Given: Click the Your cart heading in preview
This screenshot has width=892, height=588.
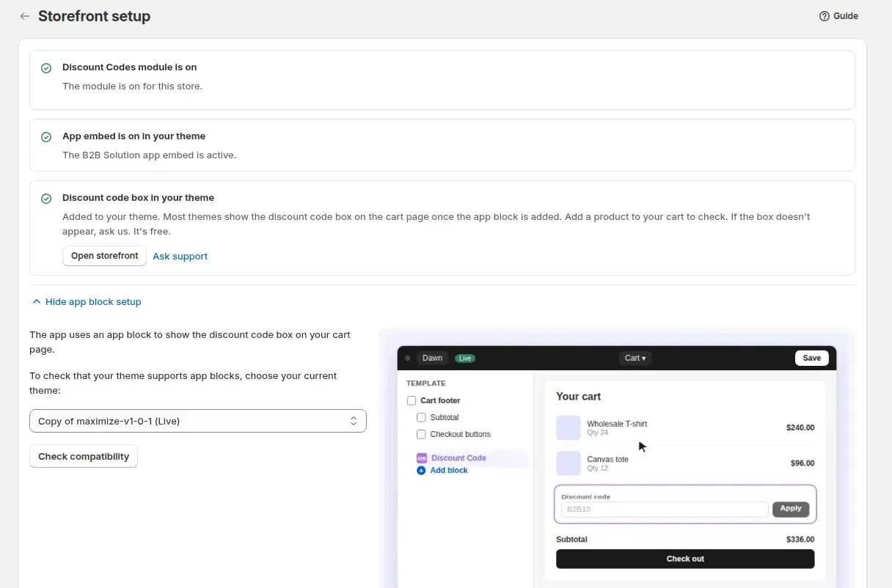Looking at the screenshot, I should (578, 396).
